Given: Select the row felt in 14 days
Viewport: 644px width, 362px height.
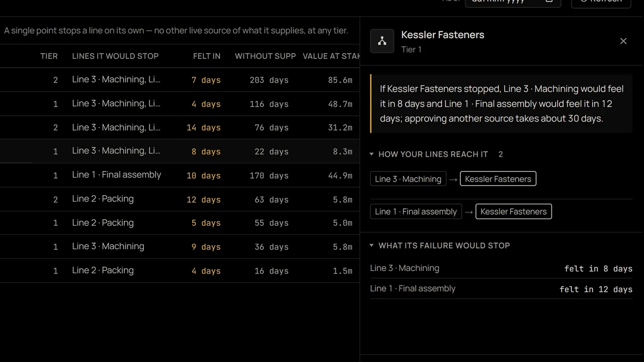Looking at the screenshot, I should 180,128.
